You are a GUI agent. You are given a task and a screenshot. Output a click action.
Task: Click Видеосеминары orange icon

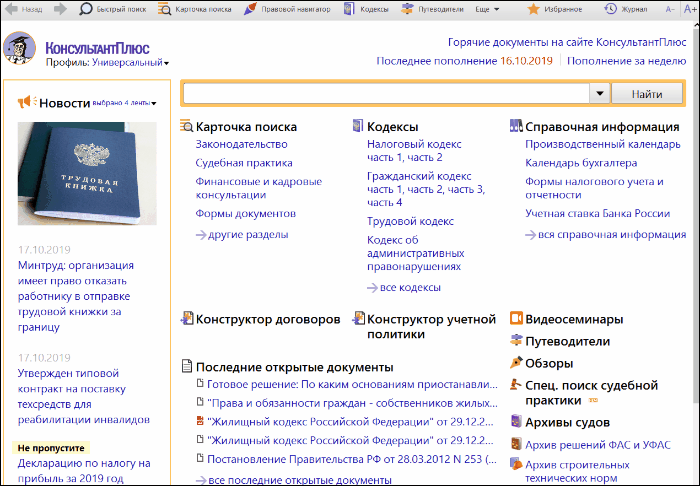516,319
